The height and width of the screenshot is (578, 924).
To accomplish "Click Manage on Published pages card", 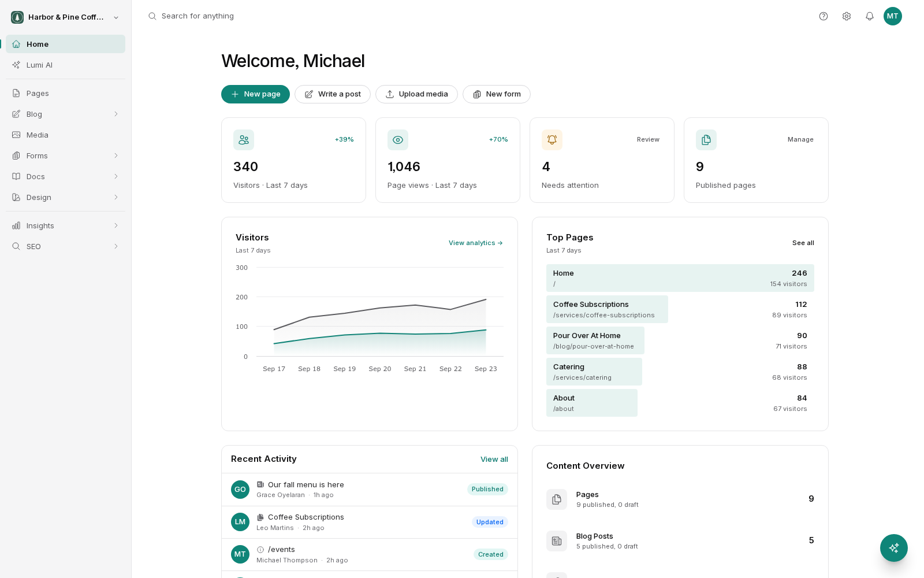I will [800, 139].
